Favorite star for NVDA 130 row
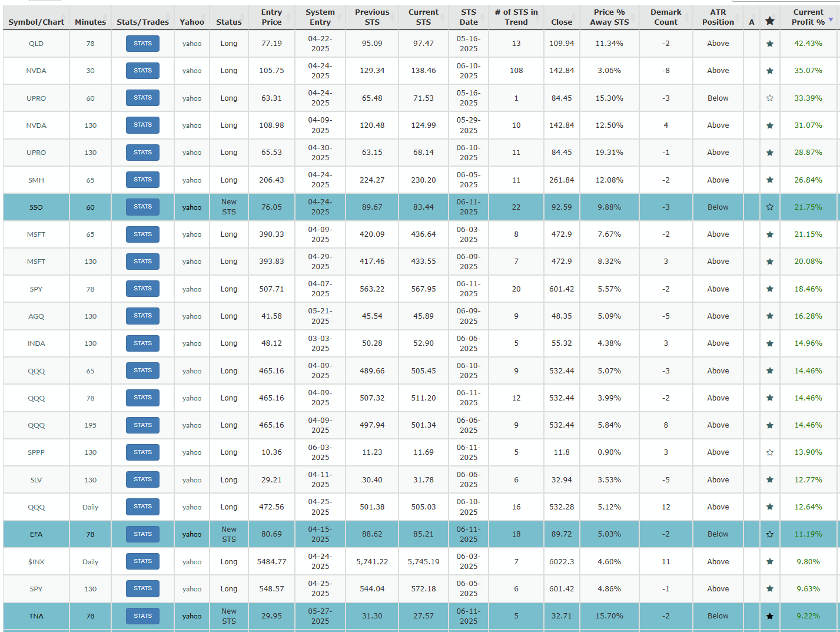 770,125
